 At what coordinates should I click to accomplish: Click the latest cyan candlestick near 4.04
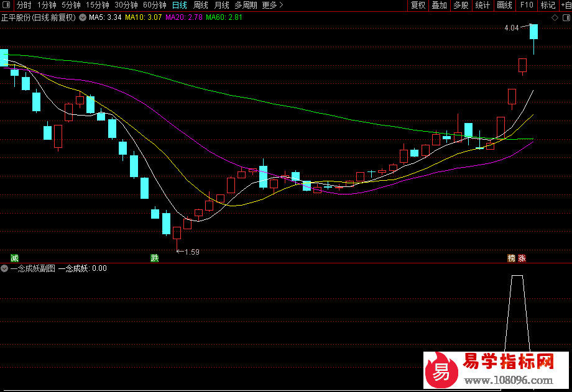pos(533,32)
